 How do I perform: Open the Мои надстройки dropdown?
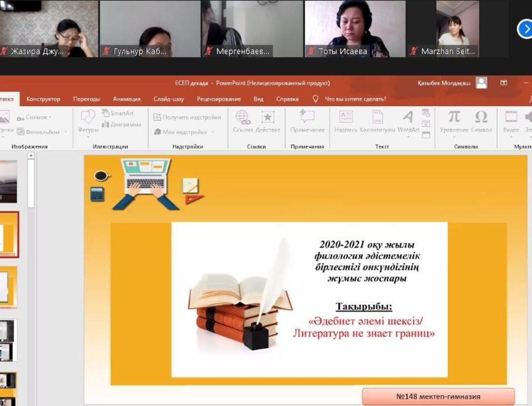coord(213,132)
